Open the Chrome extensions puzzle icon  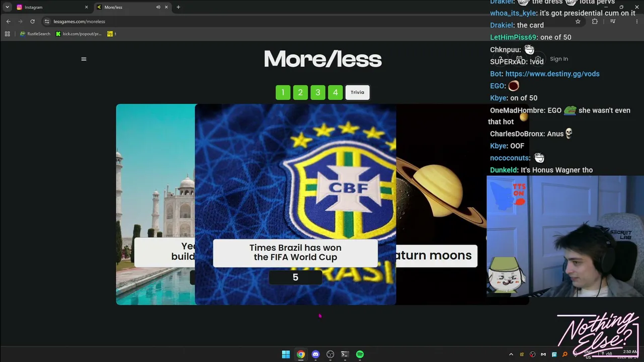tap(595, 22)
